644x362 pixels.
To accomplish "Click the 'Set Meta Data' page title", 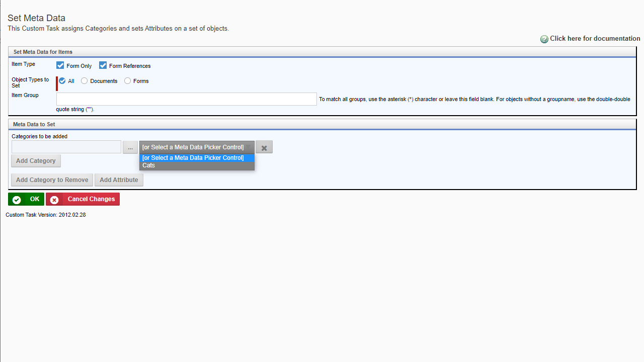I will 36,19.
